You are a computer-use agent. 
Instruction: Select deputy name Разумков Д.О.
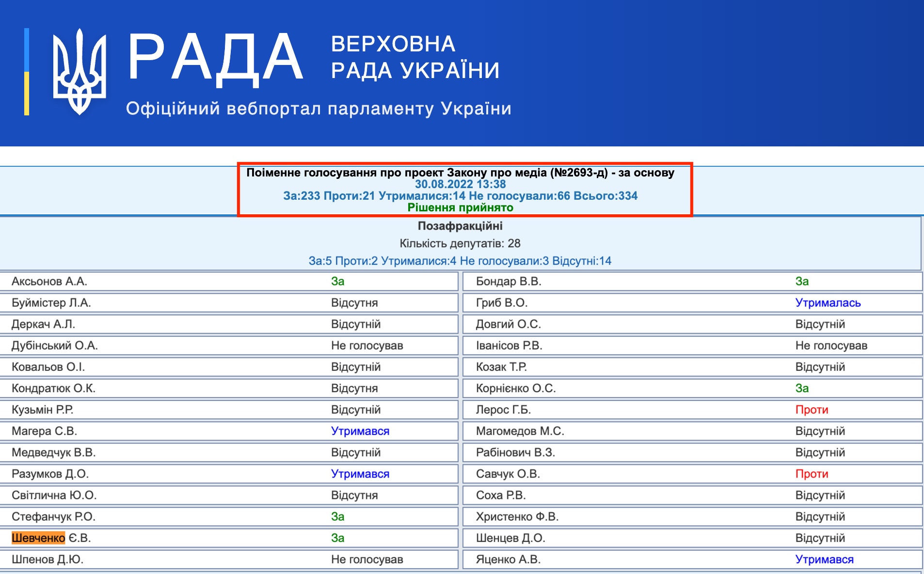pyautogui.click(x=50, y=473)
